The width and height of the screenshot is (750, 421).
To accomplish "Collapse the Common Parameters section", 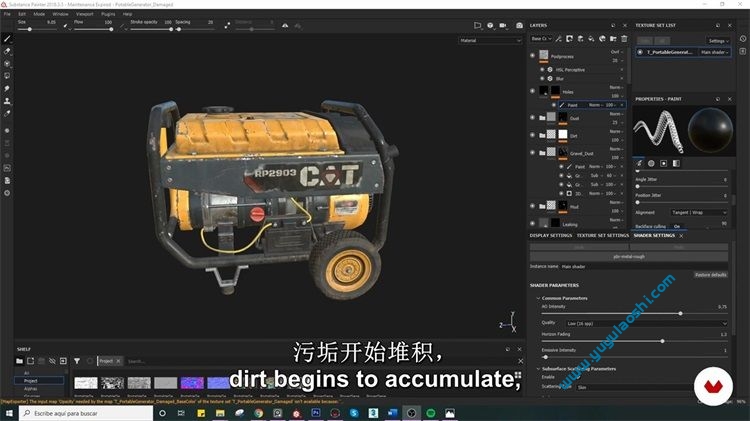I will (538, 298).
